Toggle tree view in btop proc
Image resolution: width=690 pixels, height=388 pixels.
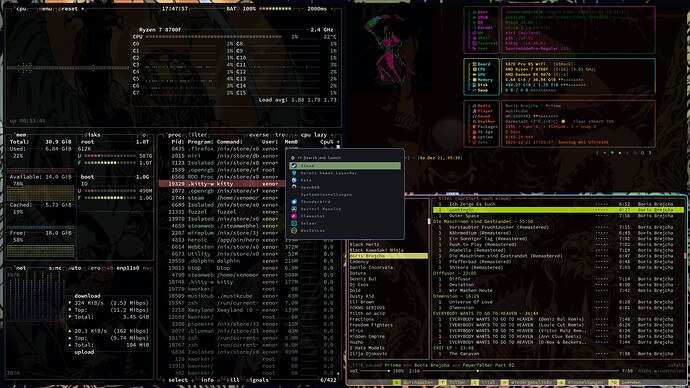tap(282, 135)
